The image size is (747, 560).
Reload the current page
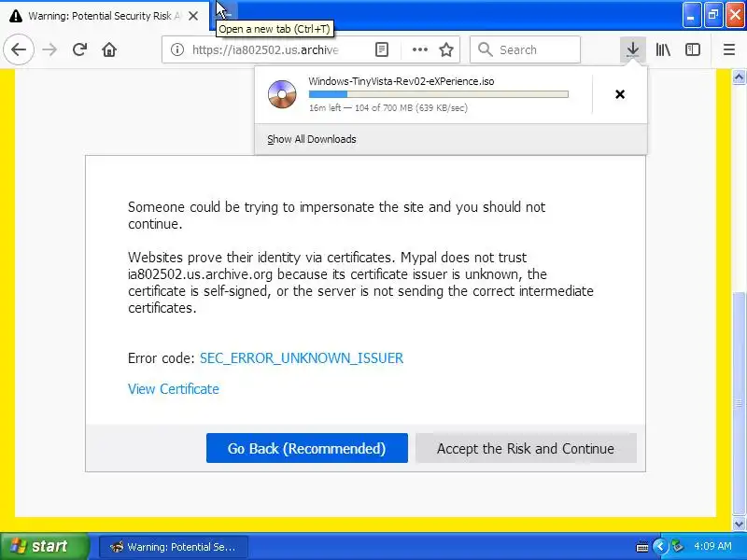pos(79,49)
